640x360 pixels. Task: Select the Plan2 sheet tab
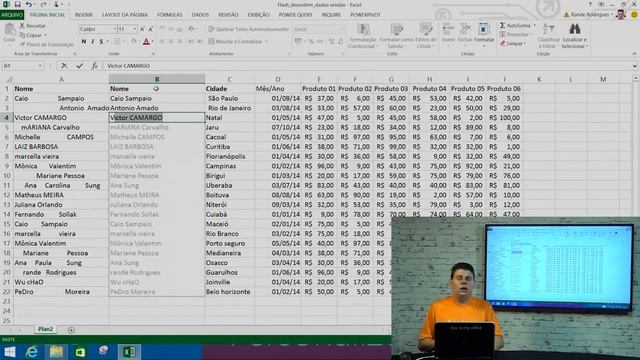[45, 329]
